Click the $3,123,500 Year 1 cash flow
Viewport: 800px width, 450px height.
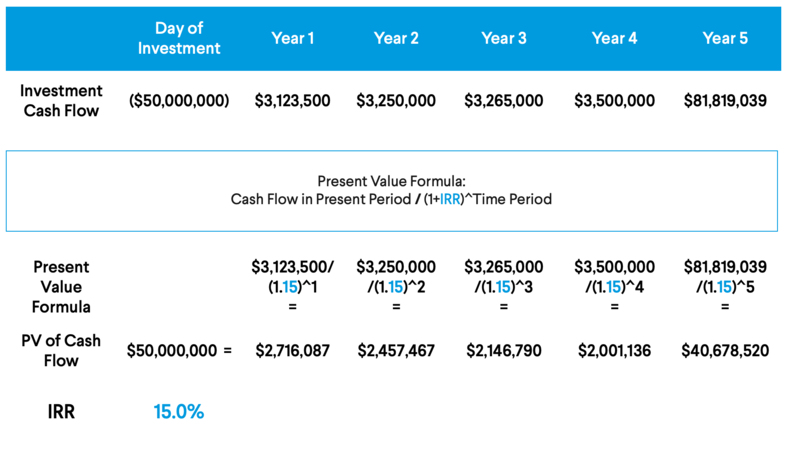(x=292, y=101)
